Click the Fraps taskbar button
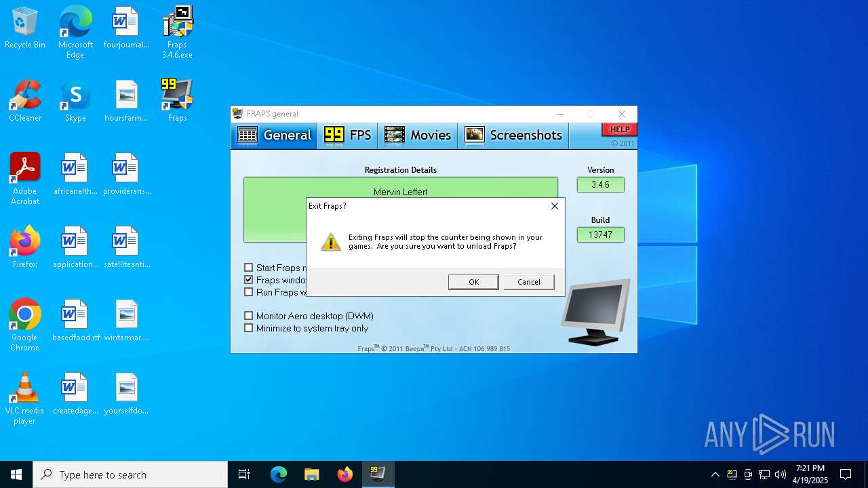 point(378,474)
